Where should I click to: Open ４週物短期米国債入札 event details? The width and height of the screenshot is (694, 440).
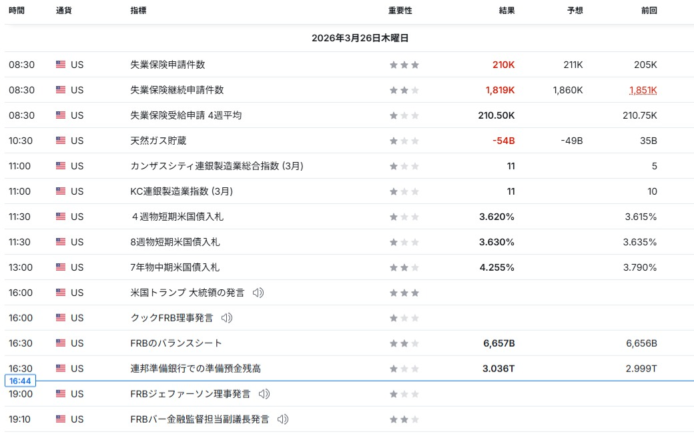point(175,217)
